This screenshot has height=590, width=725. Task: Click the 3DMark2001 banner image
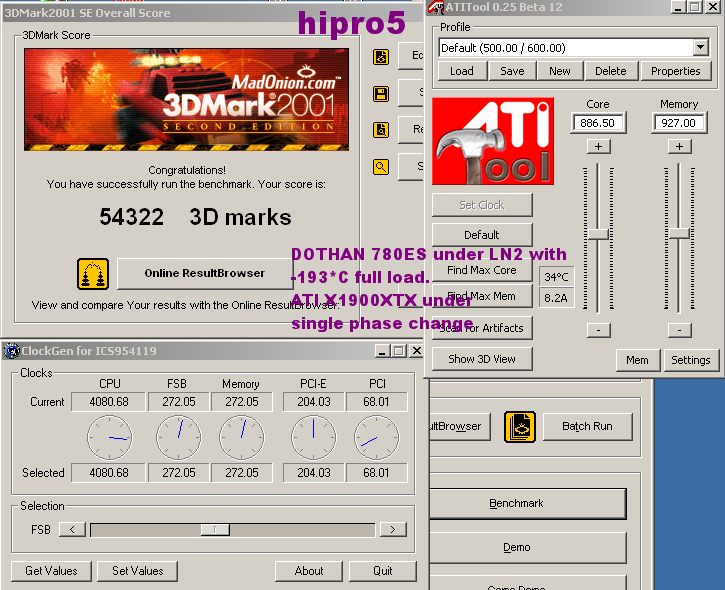point(187,99)
